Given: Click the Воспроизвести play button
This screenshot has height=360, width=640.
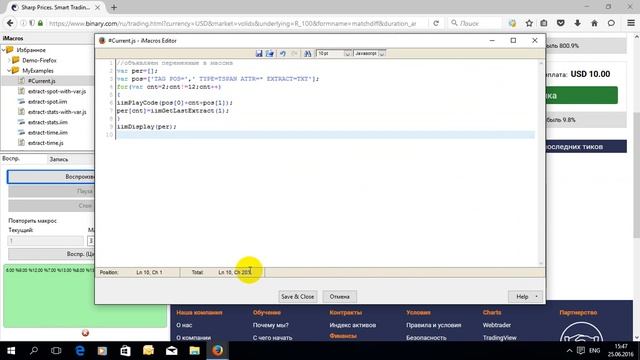Looking at the screenshot, I should point(51,177).
